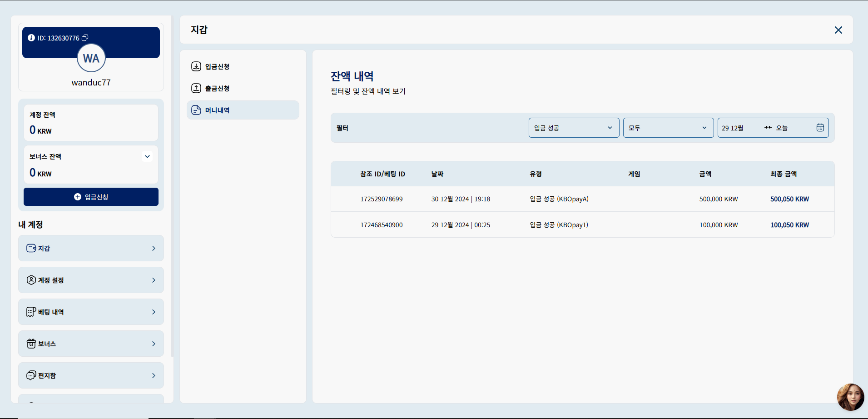Click the 계정 잔액 balance card
868x419 pixels.
click(x=91, y=123)
